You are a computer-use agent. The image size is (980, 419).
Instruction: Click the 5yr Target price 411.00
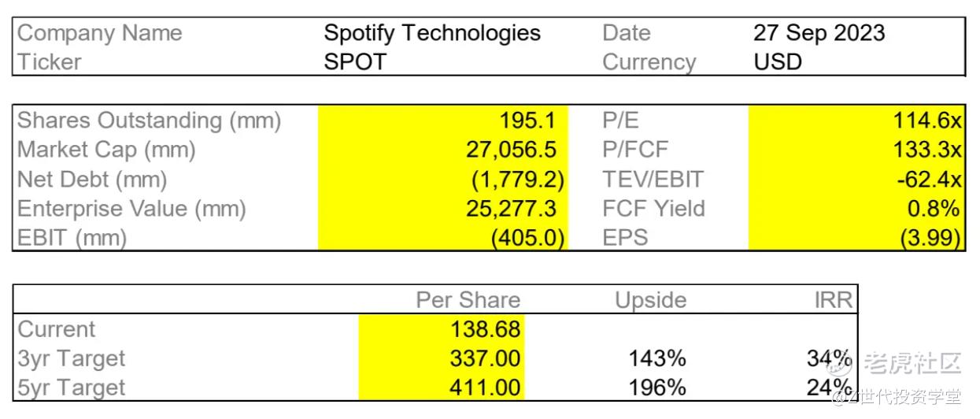(485, 387)
